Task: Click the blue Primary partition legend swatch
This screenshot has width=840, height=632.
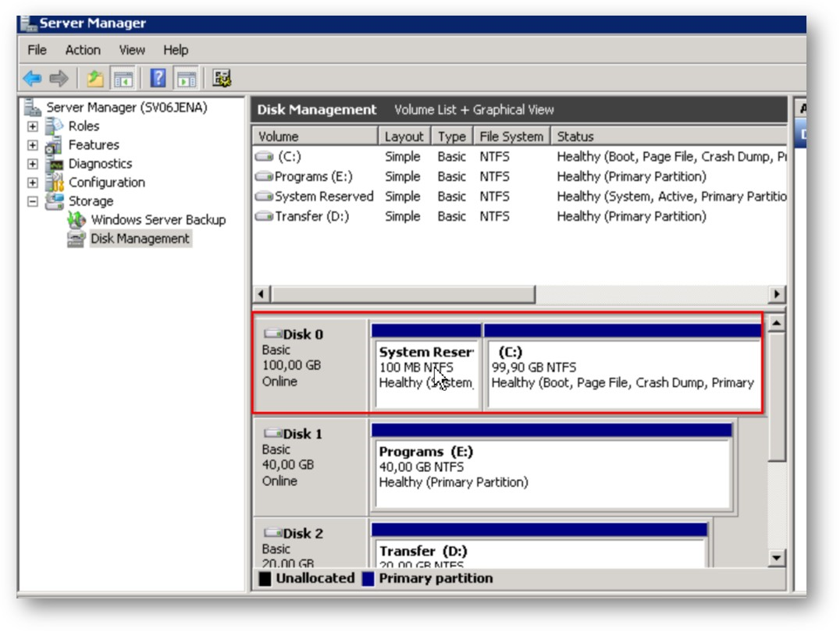Action: click(x=368, y=579)
